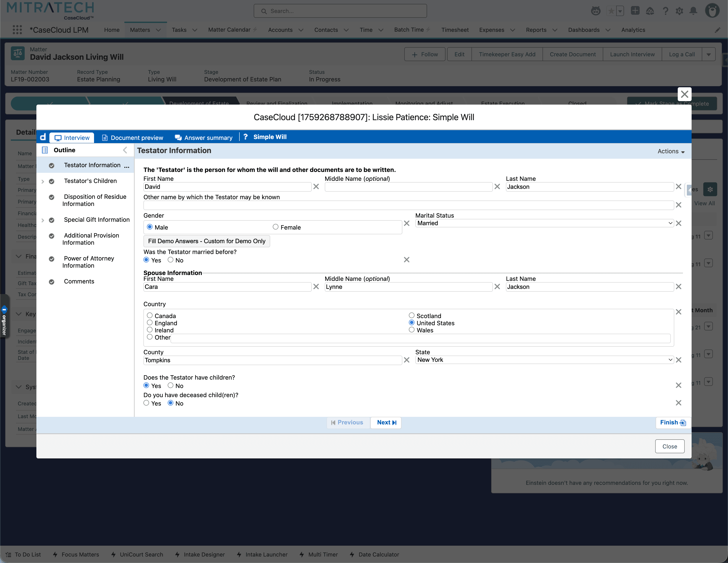Open Intake Designer in utility bar
The width and height of the screenshot is (728, 563).
pos(200,554)
